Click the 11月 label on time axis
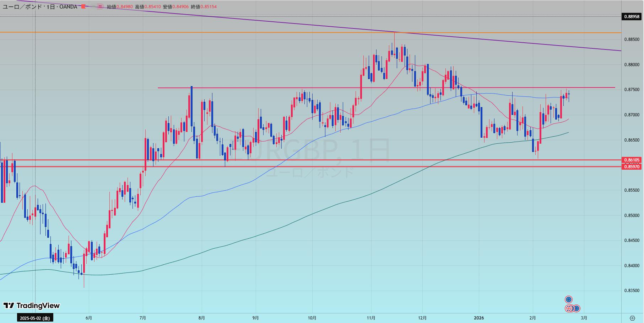 371,318
